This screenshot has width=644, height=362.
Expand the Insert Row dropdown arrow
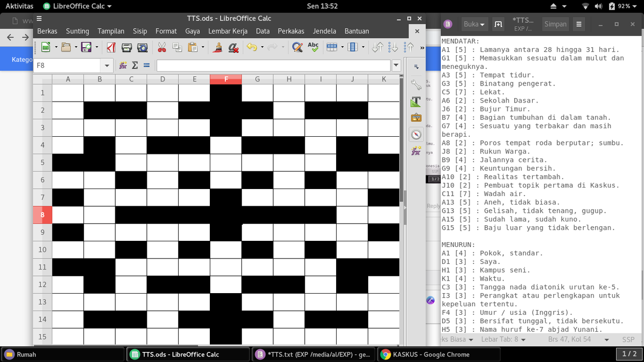tap(342, 47)
